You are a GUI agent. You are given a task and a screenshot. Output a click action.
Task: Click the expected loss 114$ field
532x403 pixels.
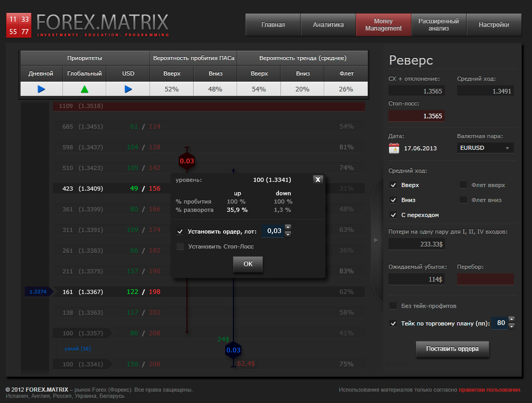coord(416,280)
